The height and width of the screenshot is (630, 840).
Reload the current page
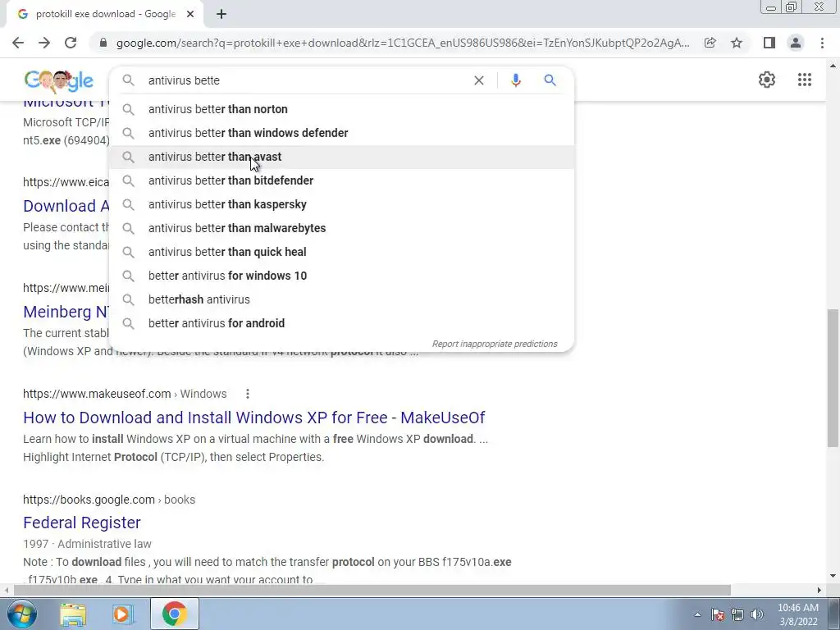[x=71, y=43]
